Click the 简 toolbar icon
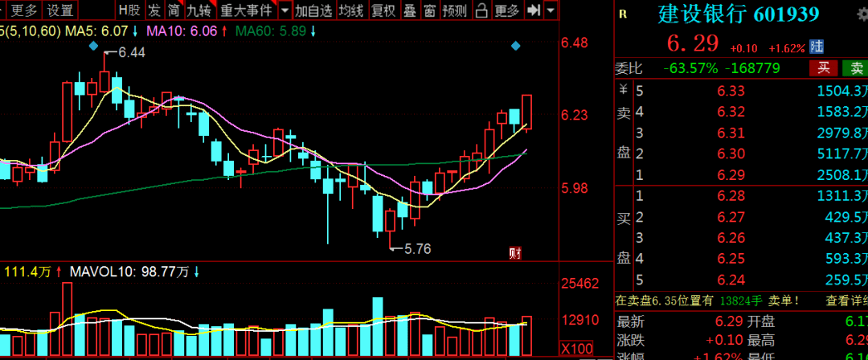The width and height of the screenshot is (868, 360). (x=174, y=10)
